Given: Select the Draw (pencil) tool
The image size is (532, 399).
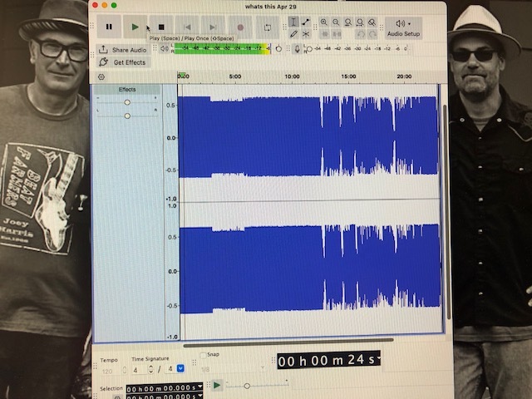Looking at the screenshot, I should pyautogui.click(x=293, y=33).
